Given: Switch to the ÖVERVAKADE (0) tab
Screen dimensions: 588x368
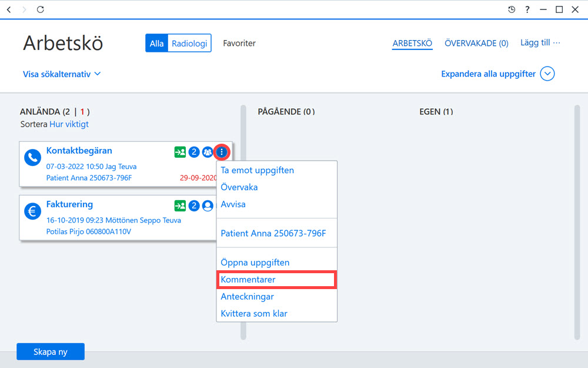Looking at the screenshot, I should tap(476, 43).
